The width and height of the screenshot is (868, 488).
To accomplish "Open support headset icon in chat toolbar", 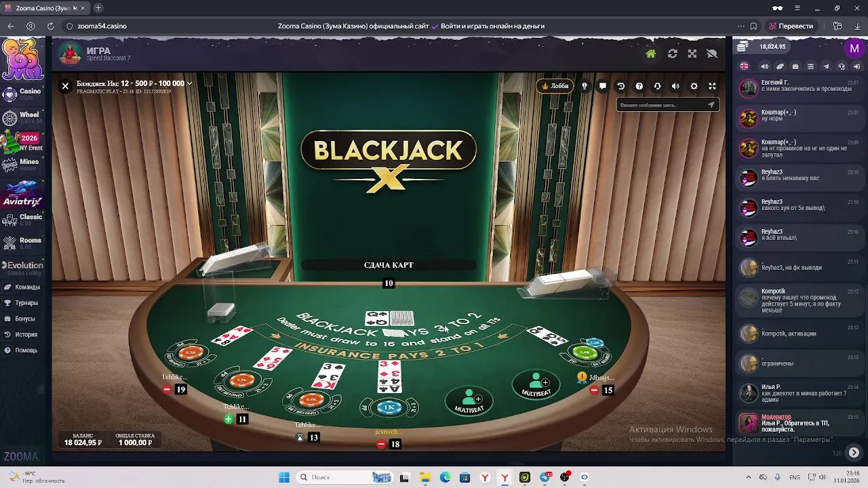I will pos(842,66).
